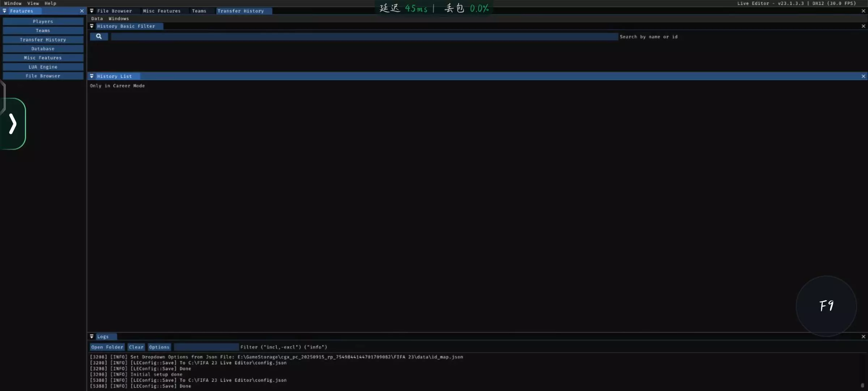
Task: Open the main tab bar dropdown arrow
Action: pyautogui.click(x=92, y=11)
